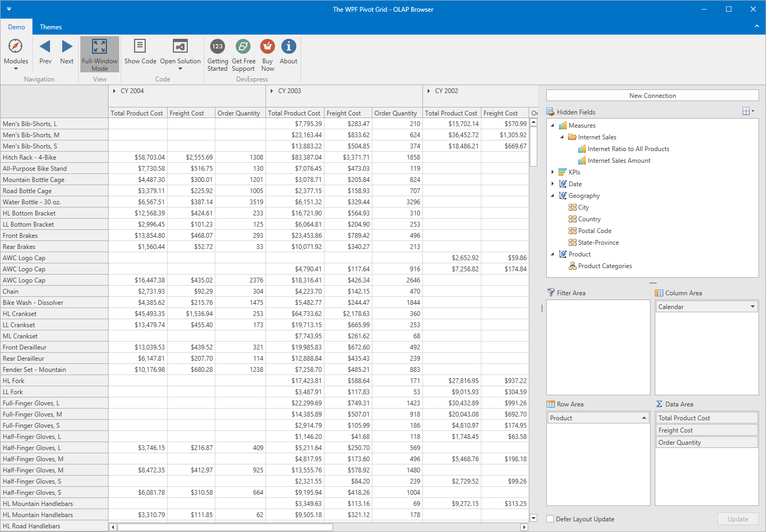Open Get Free Support
The width and height of the screenshot is (766, 532).
pyautogui.click(x=243, y=47)
